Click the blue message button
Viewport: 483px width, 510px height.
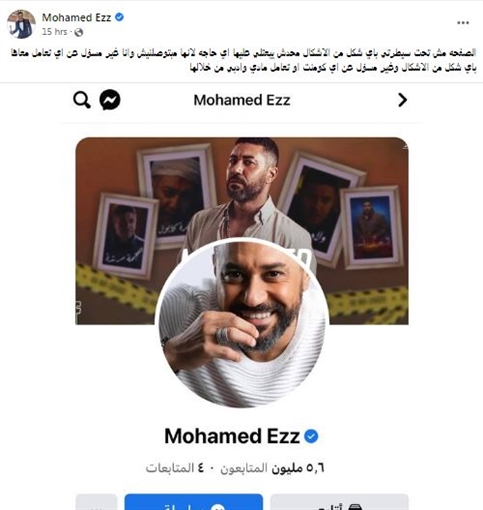(x=194, y=502)
